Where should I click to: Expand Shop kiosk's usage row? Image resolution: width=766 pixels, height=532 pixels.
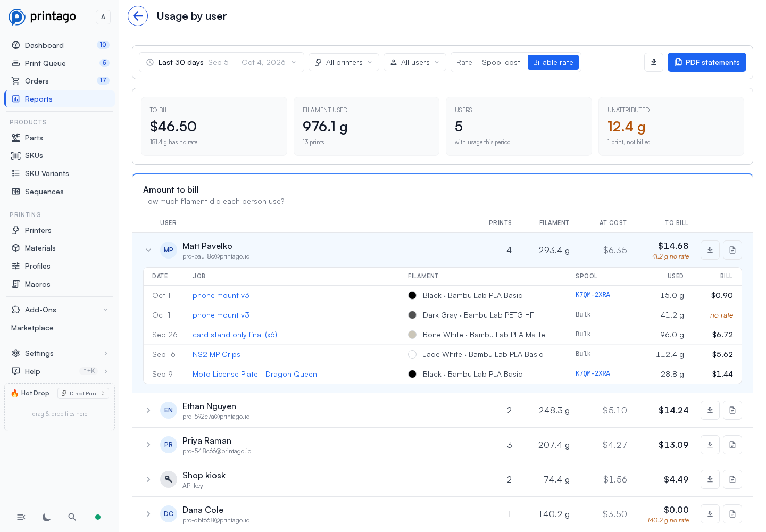pyautogui.click(x=148, y=479)
